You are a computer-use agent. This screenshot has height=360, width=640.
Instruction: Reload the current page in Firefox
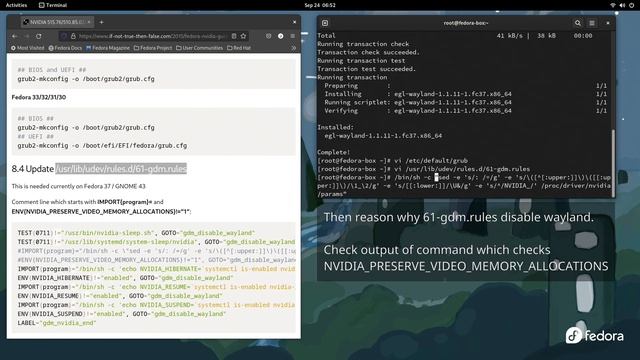click(38, 36)
